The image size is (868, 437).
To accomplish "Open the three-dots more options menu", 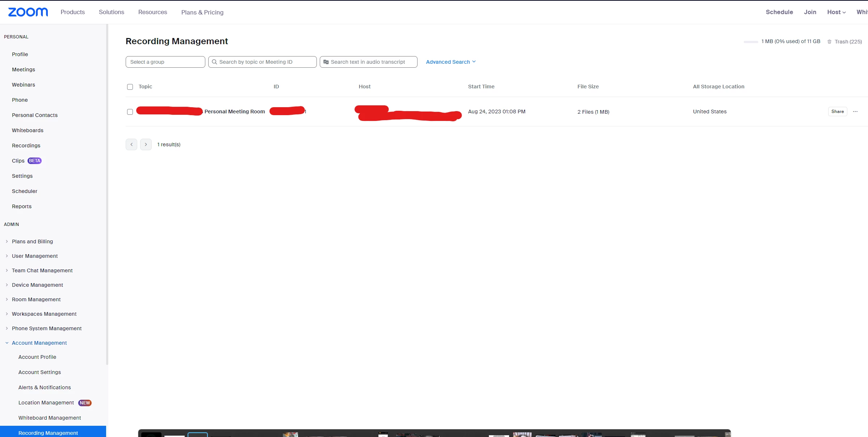I will tap(855, 112).
